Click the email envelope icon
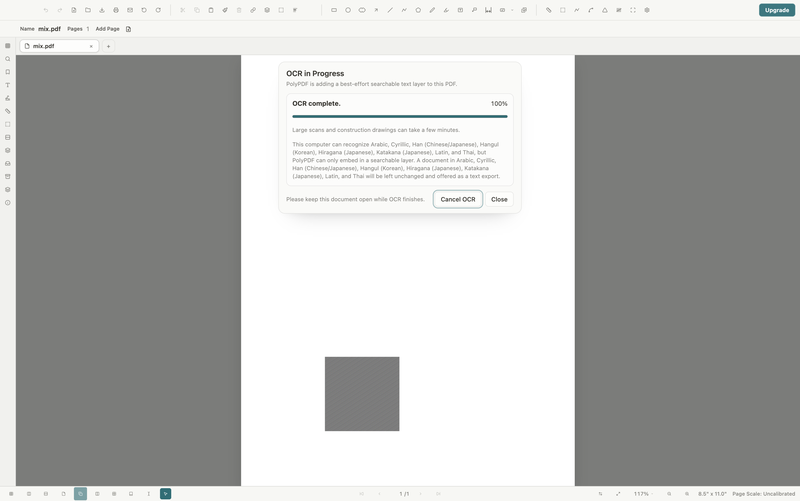 click(x=130, y=10)
